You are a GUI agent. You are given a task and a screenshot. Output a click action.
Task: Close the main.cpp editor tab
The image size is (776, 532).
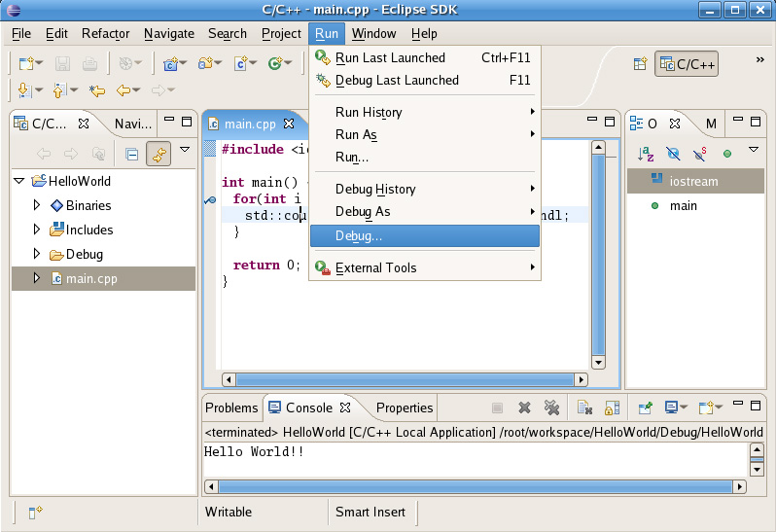click(x=289, y=124)
